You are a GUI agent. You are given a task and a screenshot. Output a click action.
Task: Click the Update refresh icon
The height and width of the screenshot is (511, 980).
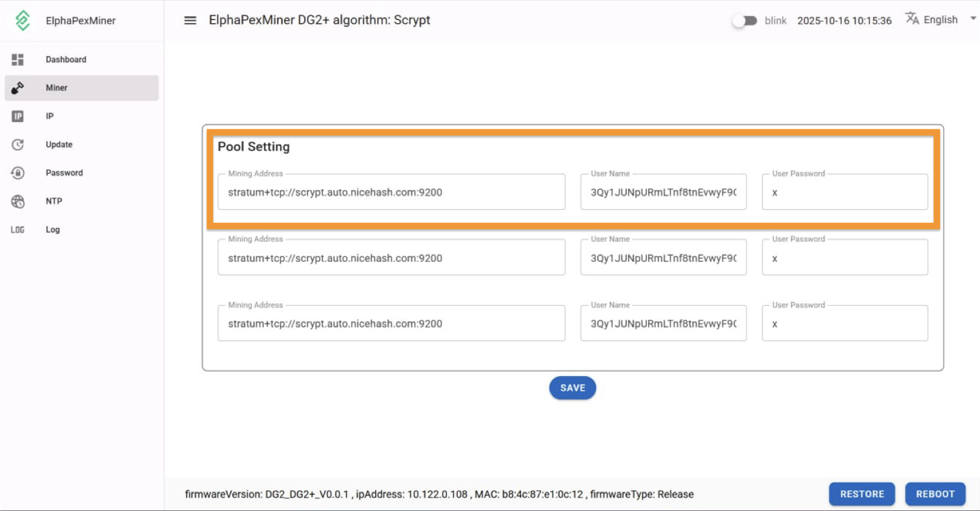click(x=17, y=145)
